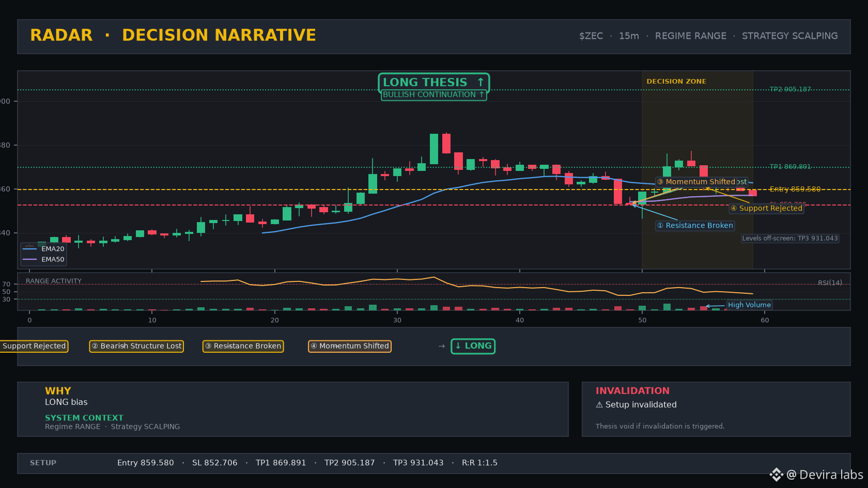Click the Support Rejected step chip at left
This screenshot has height=488, width=868.
(x=34, y=346)
